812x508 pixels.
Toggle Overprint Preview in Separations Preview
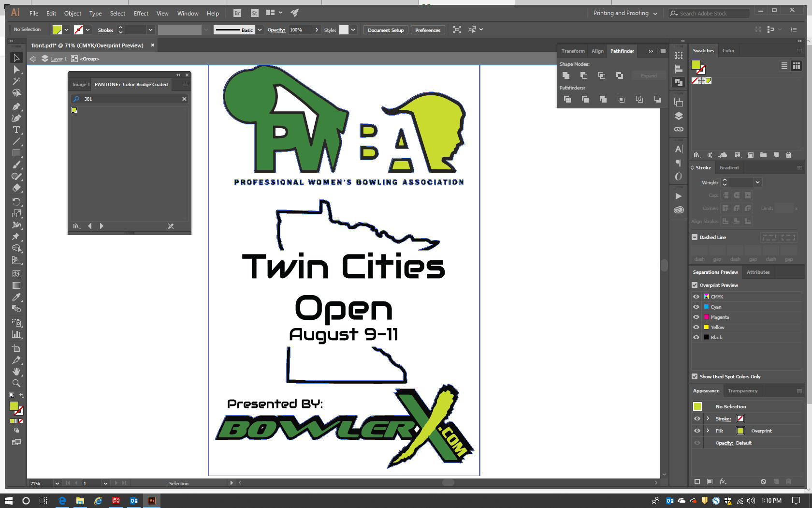[x=695, y=285]
